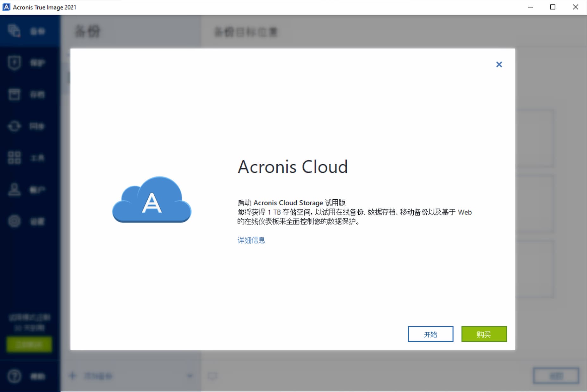The image size is (587, 392).
Task: Click the green button in sidebar bottom
Action: pyautogui.click(x=29, y=344)
